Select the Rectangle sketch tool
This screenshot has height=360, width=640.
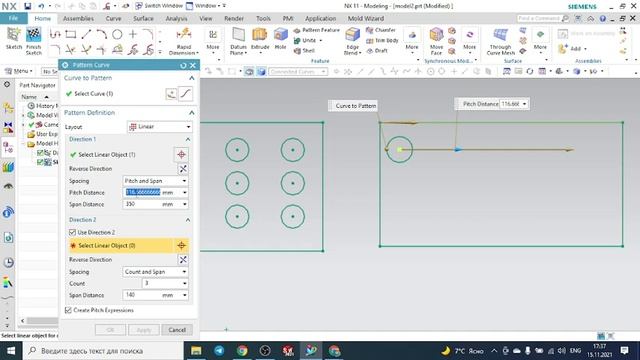click(x=71, y=34)
